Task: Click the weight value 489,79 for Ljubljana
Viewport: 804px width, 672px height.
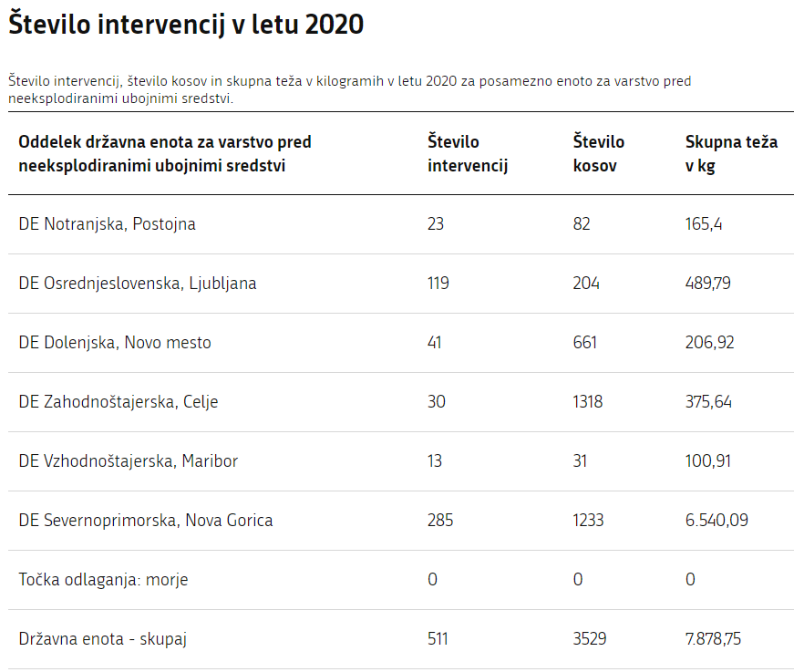Action: (x=708, y=283)
